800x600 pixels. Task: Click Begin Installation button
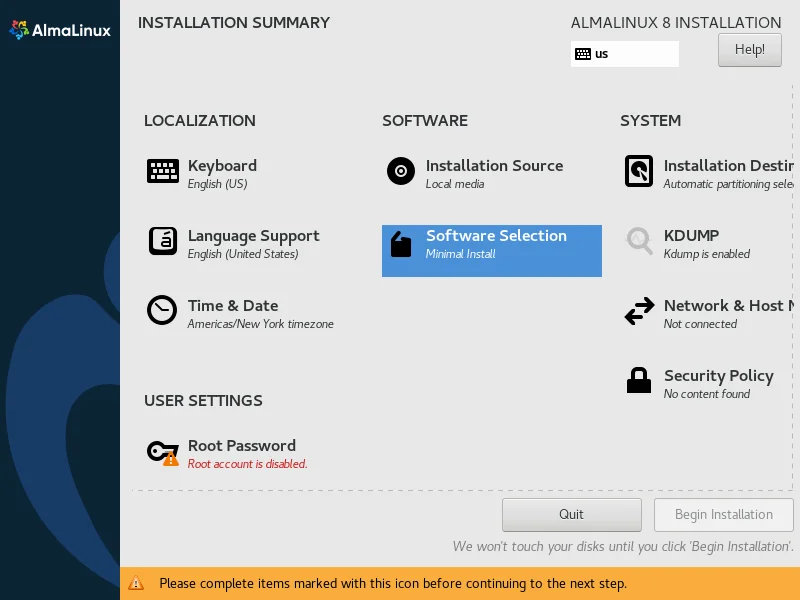pos(723,514)
